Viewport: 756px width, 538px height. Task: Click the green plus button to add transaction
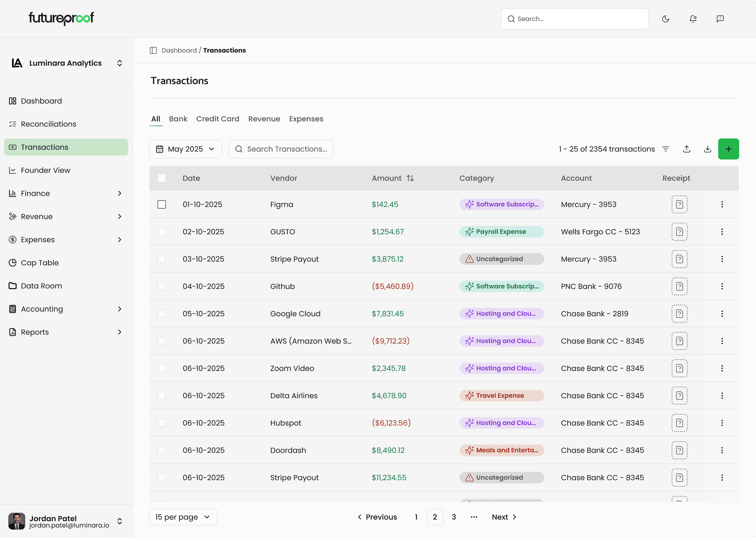pos(728,149)
